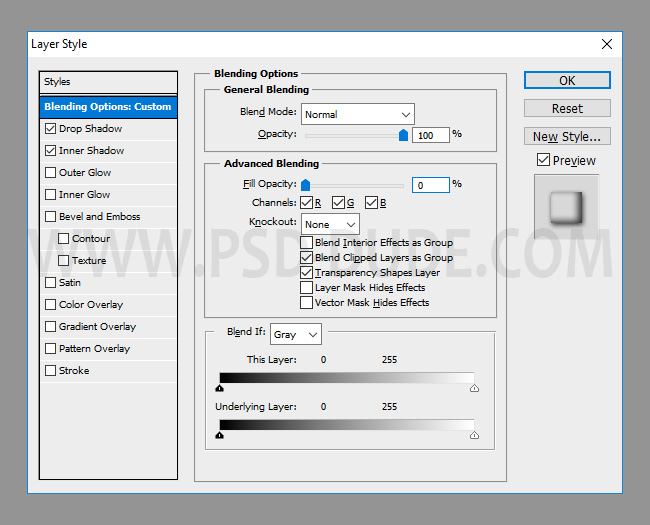
Task: Click the Underlying Layer white point marker
Action: (474, 435)
